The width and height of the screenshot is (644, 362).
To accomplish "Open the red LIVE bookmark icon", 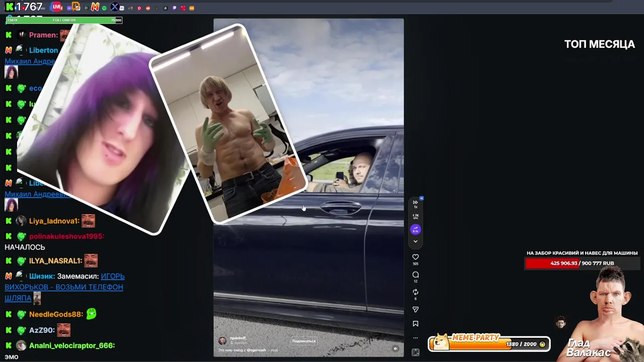I will pos(57,7).
